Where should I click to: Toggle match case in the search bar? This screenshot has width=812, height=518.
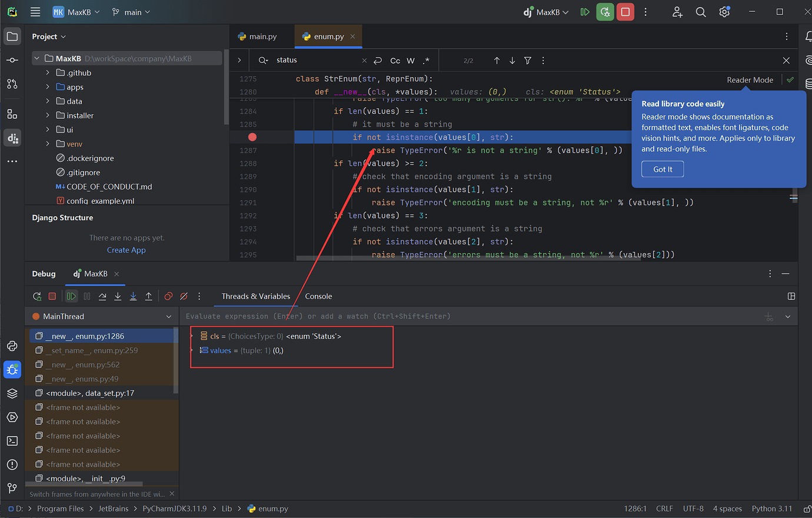394,60
